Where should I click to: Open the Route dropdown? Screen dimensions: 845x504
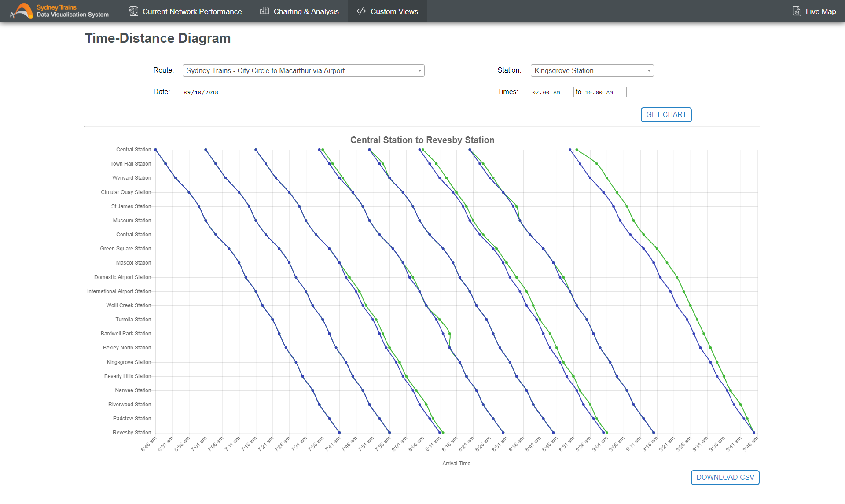[x=303, y=70]
